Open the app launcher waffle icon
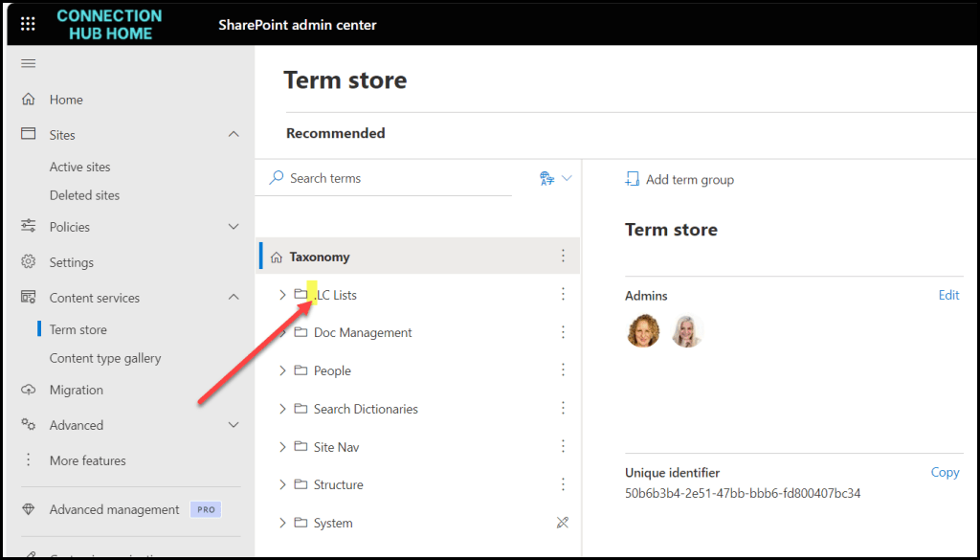Image resolution: width=980 pixels, height=560 pixels. tap(28, 24)
